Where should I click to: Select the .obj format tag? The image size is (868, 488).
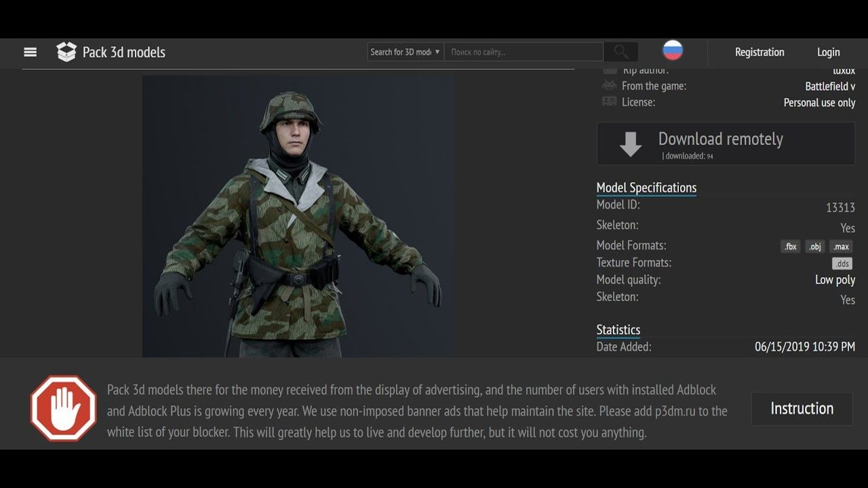pos(815,246)
